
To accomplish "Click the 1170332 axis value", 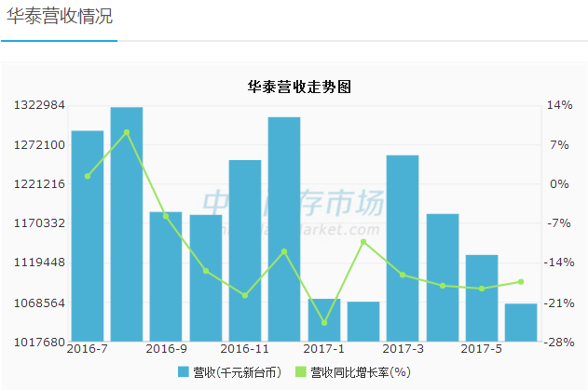I will (x=39, y=223).
